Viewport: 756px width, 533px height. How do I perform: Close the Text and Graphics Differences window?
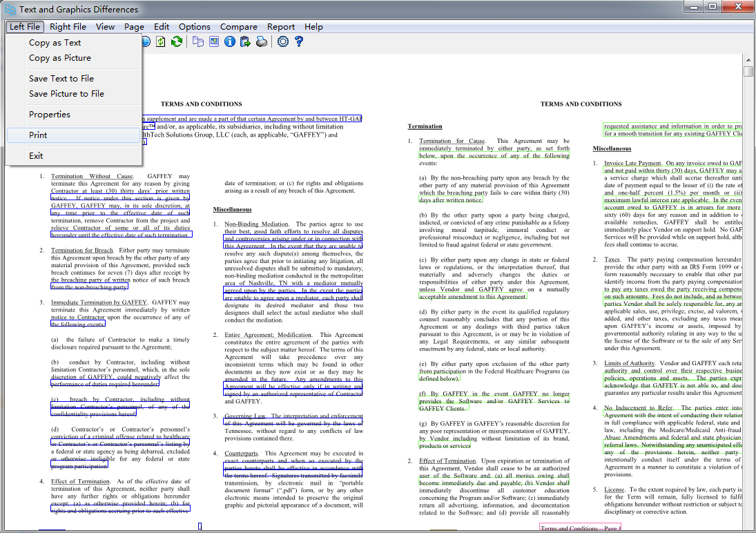[x=738, y=7]
